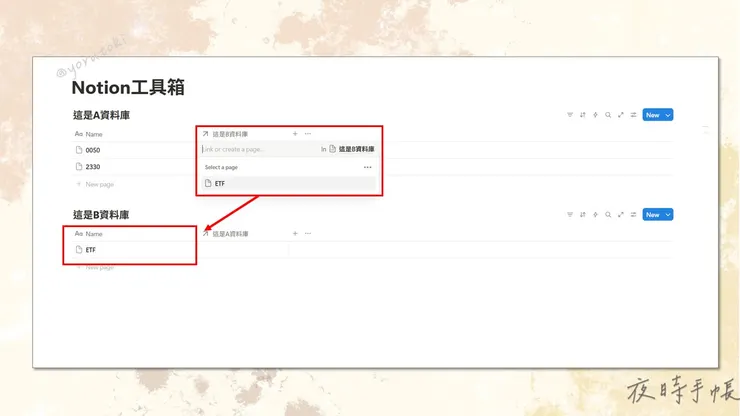Image resolution: width=740 pixels, height=416 pixels.
Task: Open ETF page in database B
Action: click(x=91, y=250)
